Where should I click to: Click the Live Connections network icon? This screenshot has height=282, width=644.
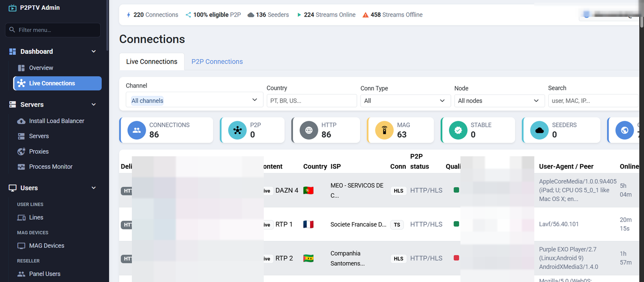pyautogui.click(x=21, y=83)
